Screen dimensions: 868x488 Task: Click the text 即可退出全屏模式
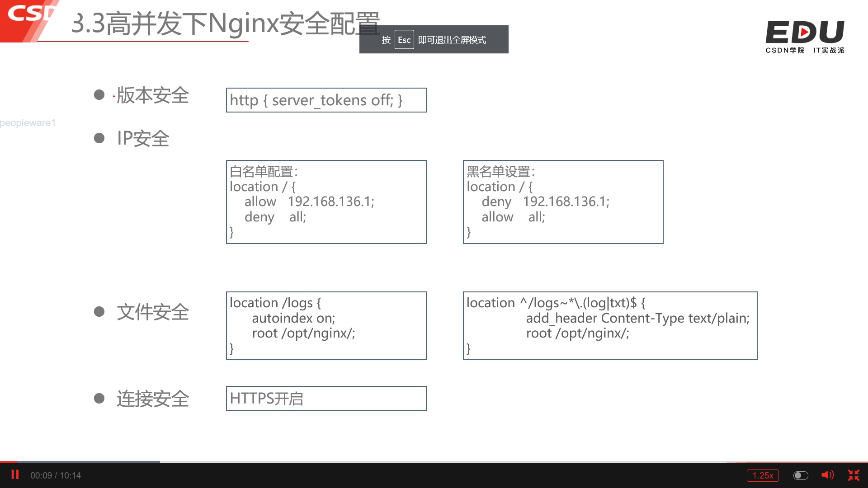(452, 40)
